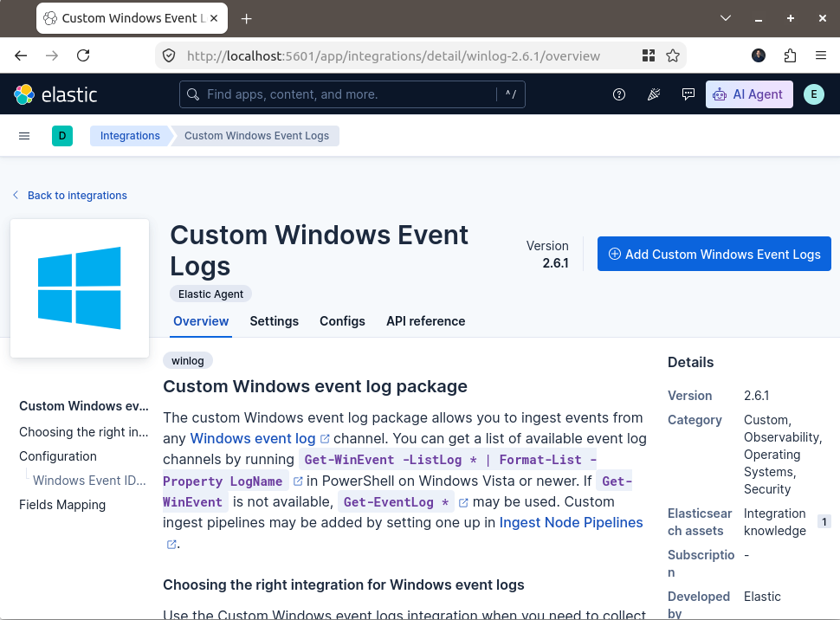Switch to the API reference tab

(x=426, y=321)
